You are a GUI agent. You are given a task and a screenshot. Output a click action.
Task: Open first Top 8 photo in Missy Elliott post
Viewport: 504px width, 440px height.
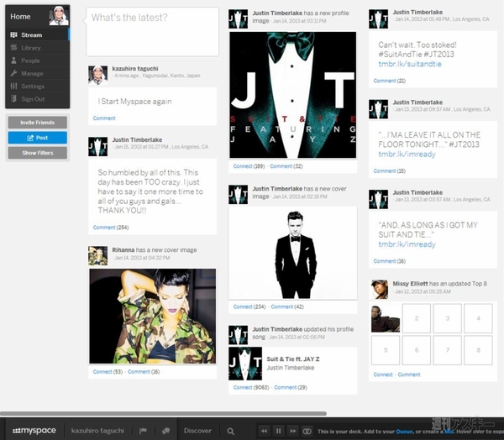(386, 318)
